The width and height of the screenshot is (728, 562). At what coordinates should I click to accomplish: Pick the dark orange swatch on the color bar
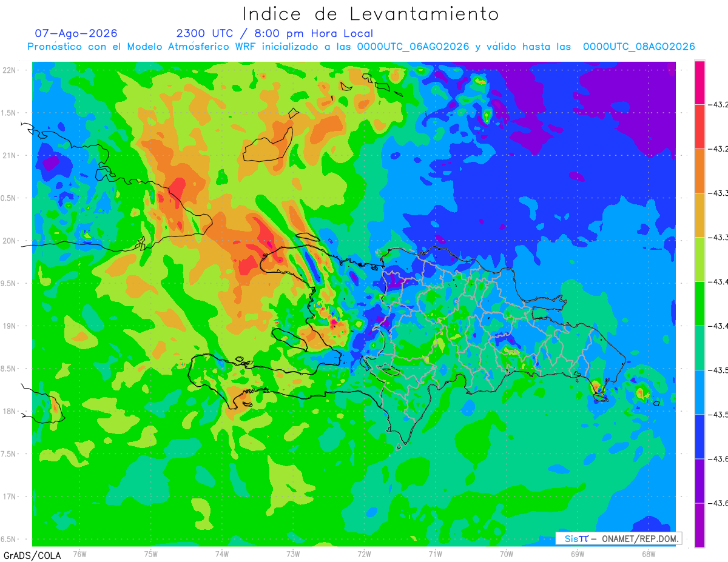tap(699, 170)
